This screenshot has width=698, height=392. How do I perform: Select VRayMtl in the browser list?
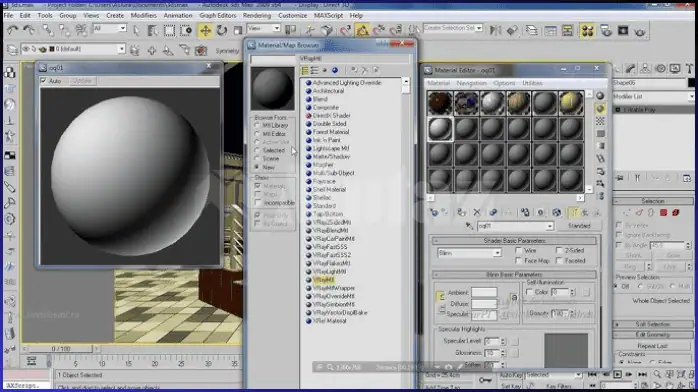pyautogui.click(x=323, y=280)
